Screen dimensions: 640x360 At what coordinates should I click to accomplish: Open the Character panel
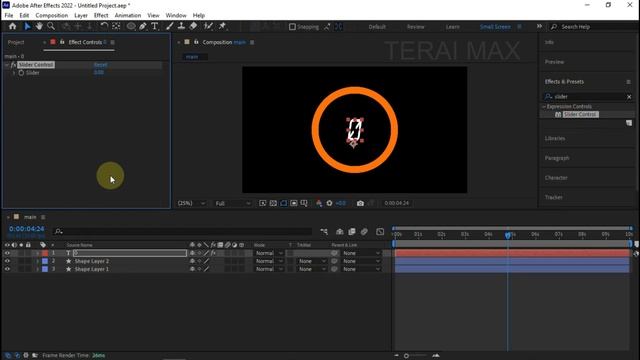[556, 178]
